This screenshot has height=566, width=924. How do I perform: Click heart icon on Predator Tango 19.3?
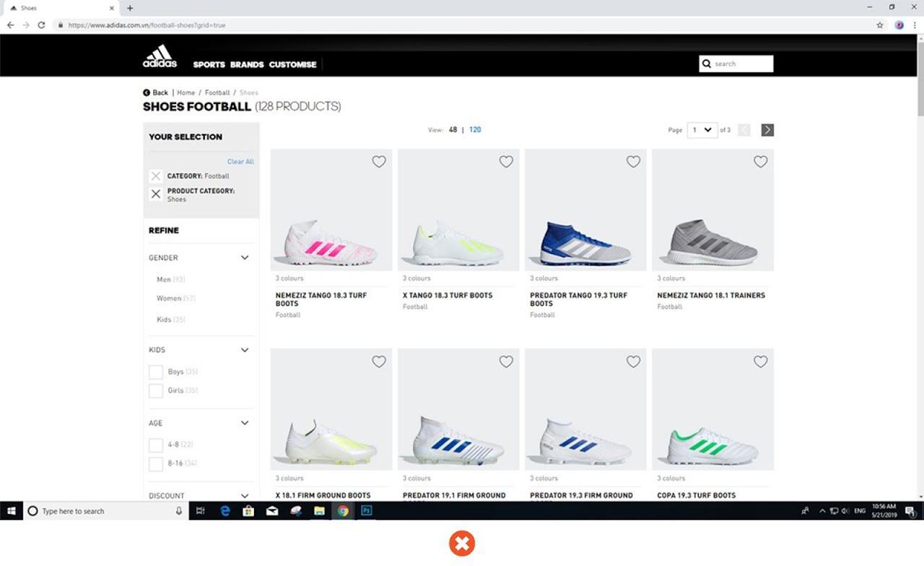coord(633,162)
